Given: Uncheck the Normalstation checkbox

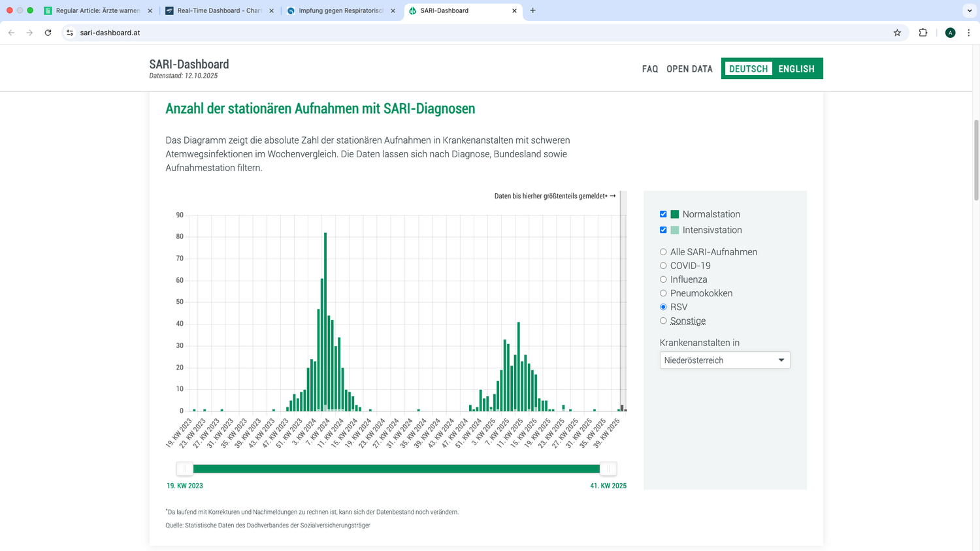Looking at the screenshot, I should pos(663,214).
